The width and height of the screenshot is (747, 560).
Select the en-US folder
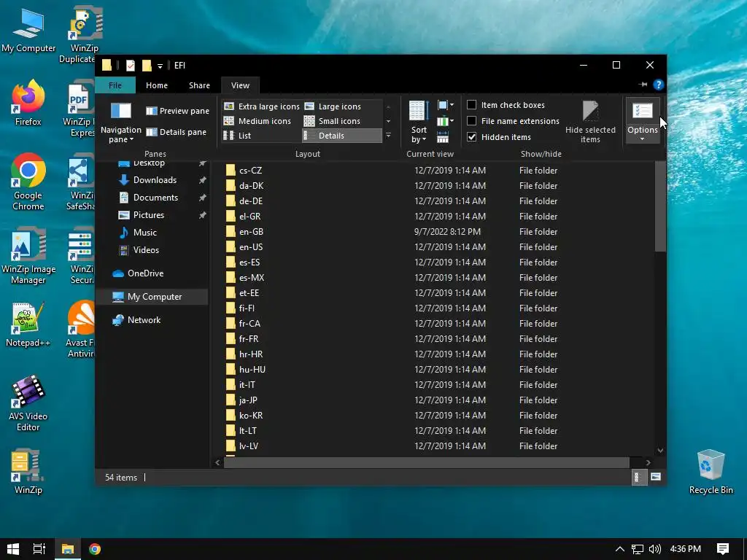pos(251,247)
